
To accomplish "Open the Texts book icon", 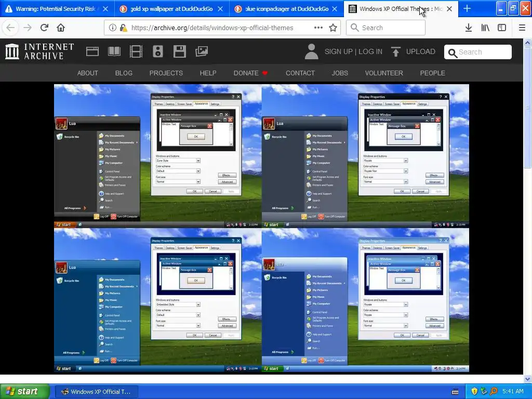I will [114, 51].
